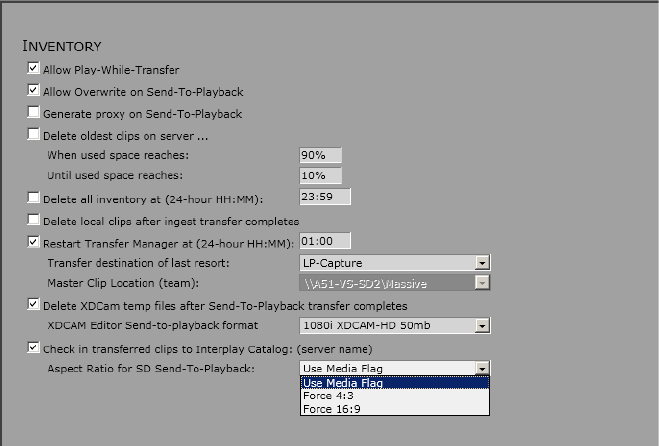Screen dimensions: 659x446
Task: Enable Generate proxy on Send-To-Playback
Action: coord(33,112)
